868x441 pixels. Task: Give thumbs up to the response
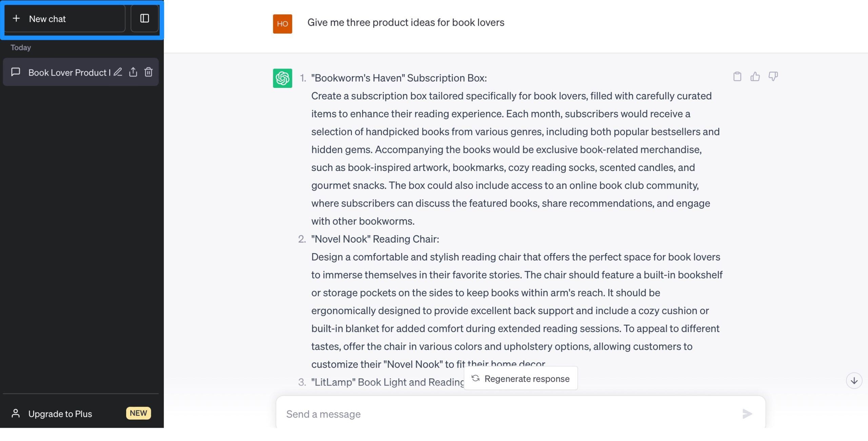click(x=755, y=76)
